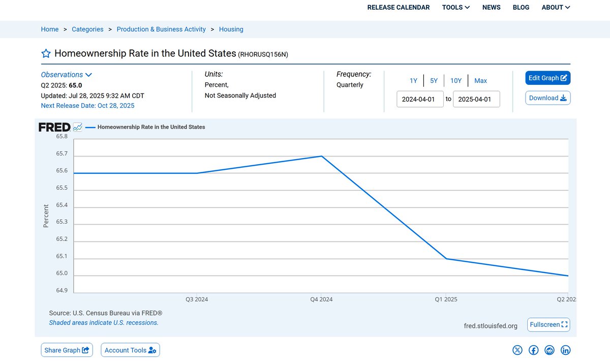Click the Q4 2024 axis label
The image size is (610, 364).
(x=321, y=299)
